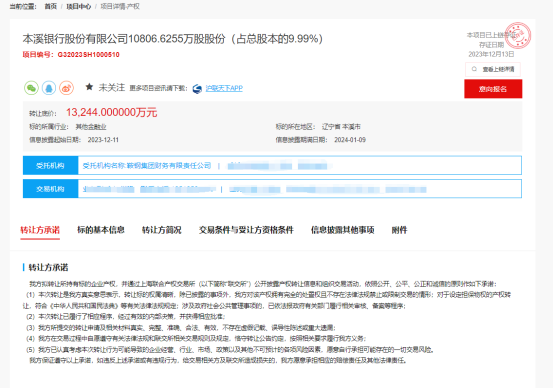This screenshot has height=389, width=554.
Task: Toggle the star follow icon
Action: (x=89, y=87)
